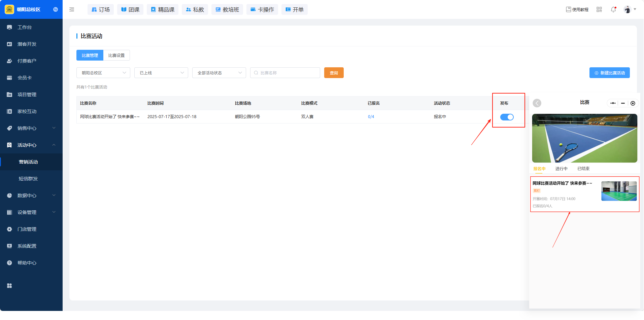Open the 0/4 registered count link
644x320 pixels.
click(371, 117)
